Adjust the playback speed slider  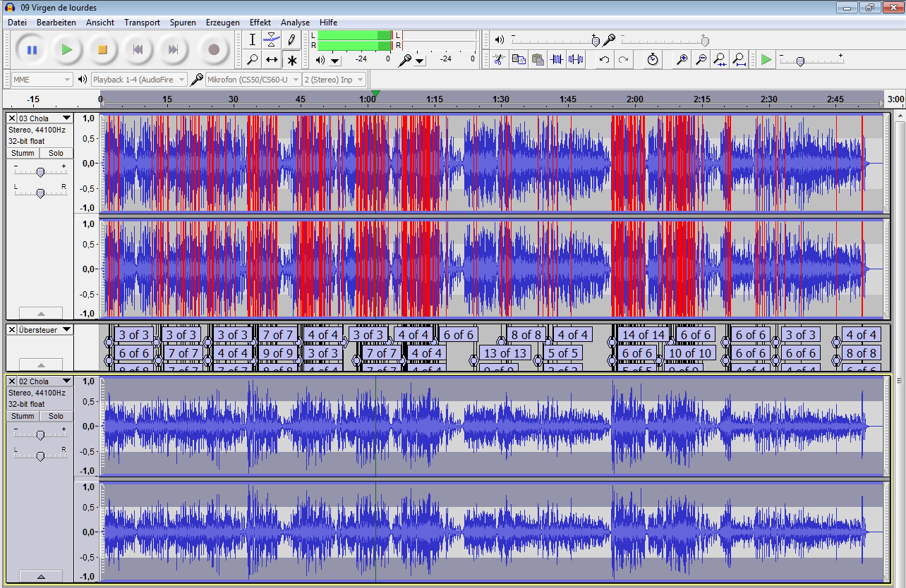(799, 62)
